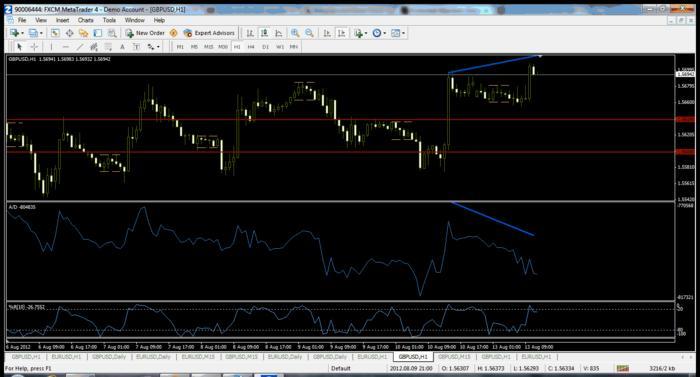
Task: Open the Strategy Tester
Action: tap(112, 33)
